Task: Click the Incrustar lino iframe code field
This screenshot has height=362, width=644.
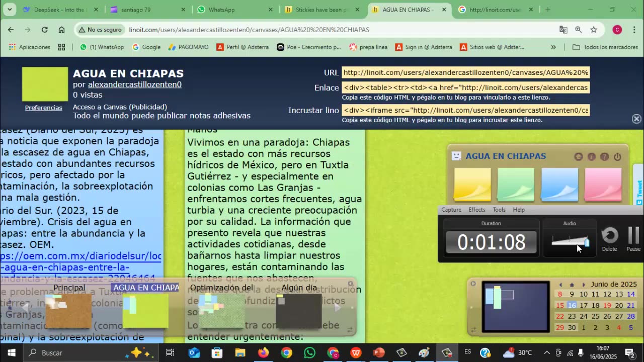Action: (466, 110)
